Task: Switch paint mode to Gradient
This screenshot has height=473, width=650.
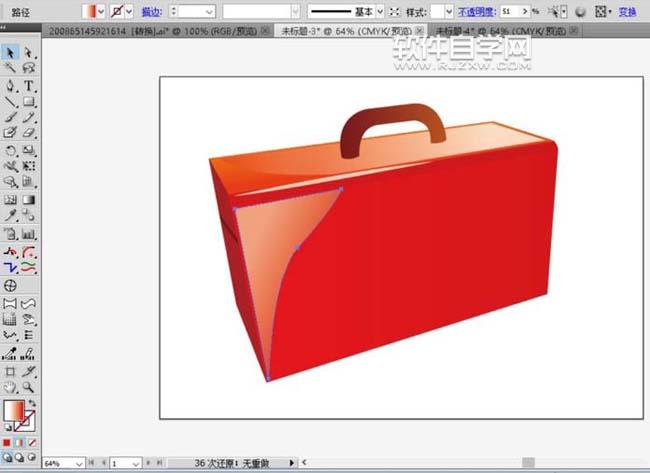Action: [20, 442]
